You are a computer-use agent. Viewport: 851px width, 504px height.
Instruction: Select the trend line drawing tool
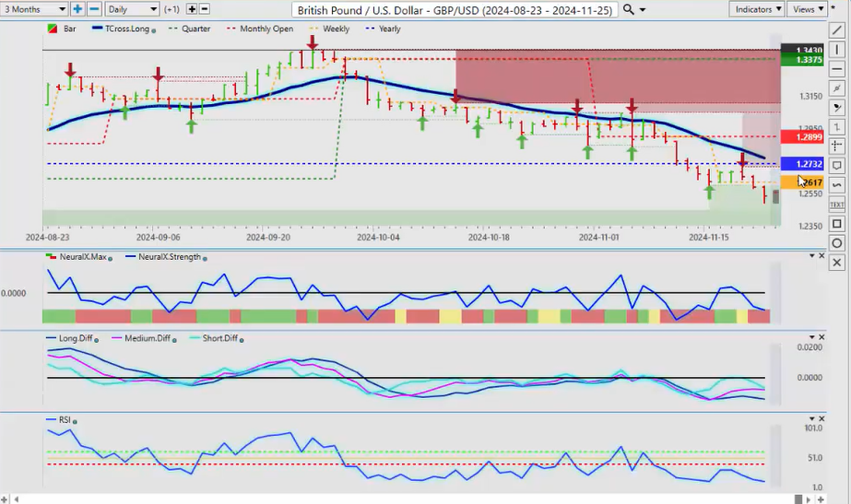tap(837, 30)
